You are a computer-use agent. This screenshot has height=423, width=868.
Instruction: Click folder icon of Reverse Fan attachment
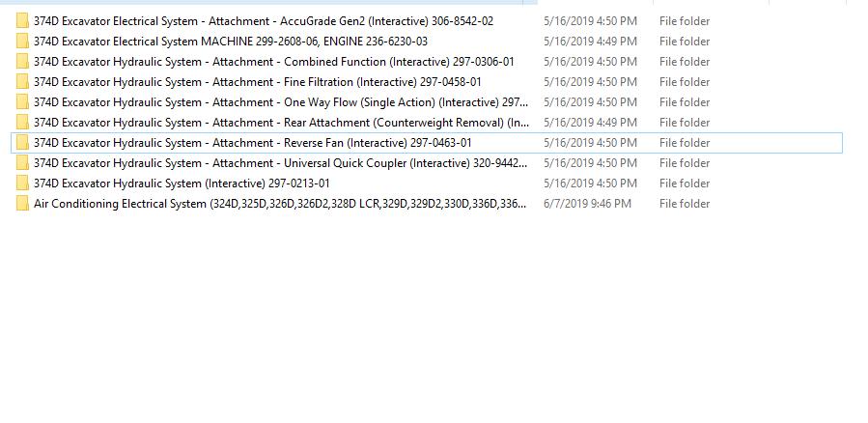pyautogui.click(x=22, y=143)
